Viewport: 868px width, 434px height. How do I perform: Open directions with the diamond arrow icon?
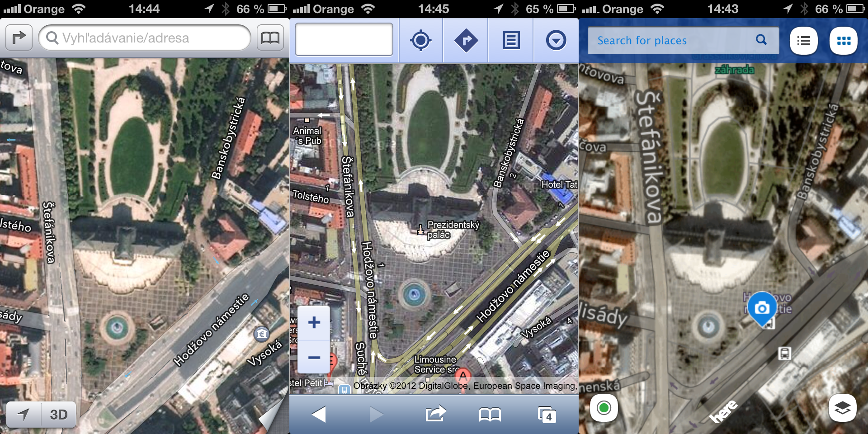coord(466,40)
